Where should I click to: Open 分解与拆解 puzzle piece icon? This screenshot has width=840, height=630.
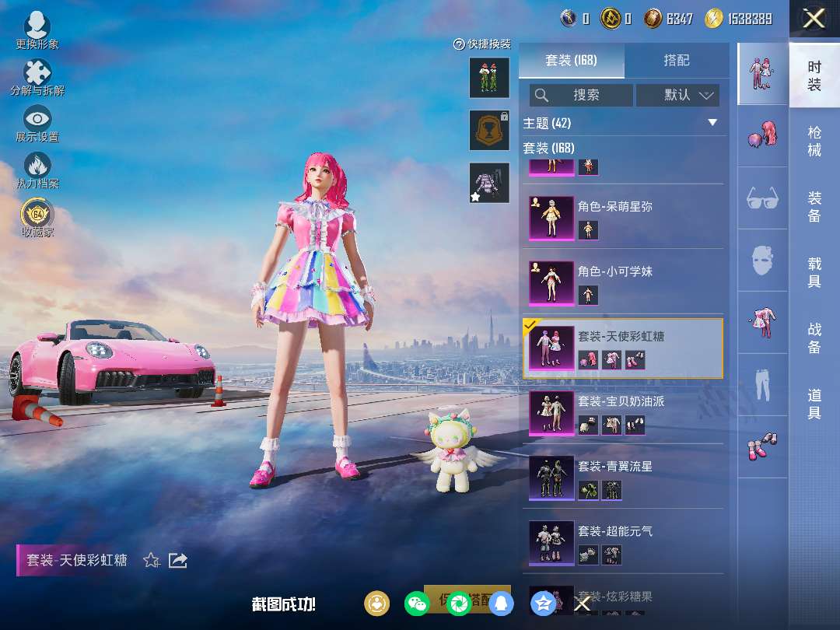37,77
